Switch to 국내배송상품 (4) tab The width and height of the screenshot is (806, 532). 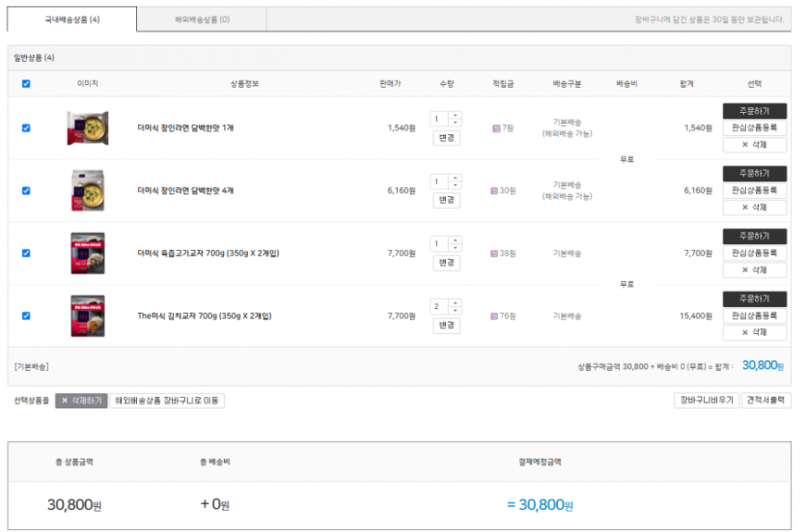coord(72,19)
